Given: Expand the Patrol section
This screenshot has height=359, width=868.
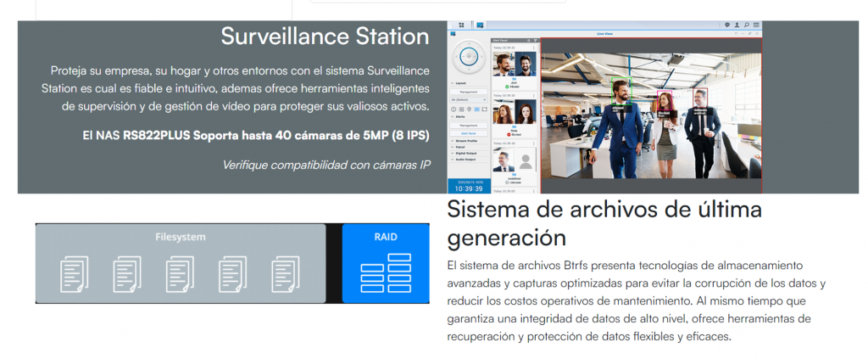Looking at the screenshot, I should click(459, 146).
